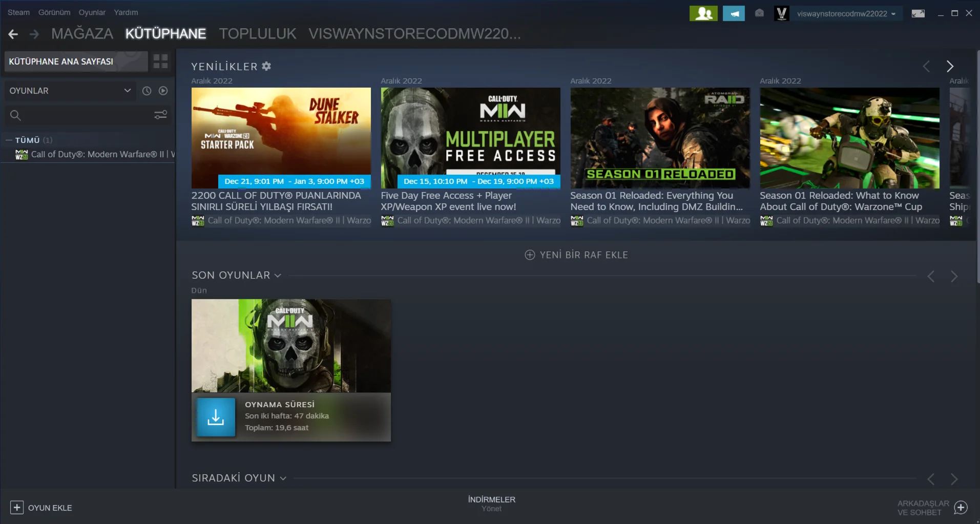Open İndirmeler downloads manager

coord(492,499)
